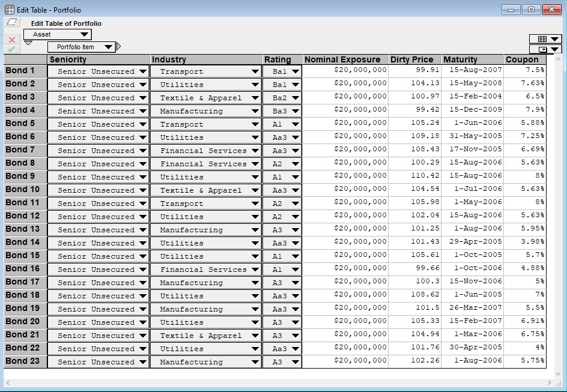The width and height of the screenshot is (567, 392).
Task: Select the Coupon column header
Action: point(524,59)
